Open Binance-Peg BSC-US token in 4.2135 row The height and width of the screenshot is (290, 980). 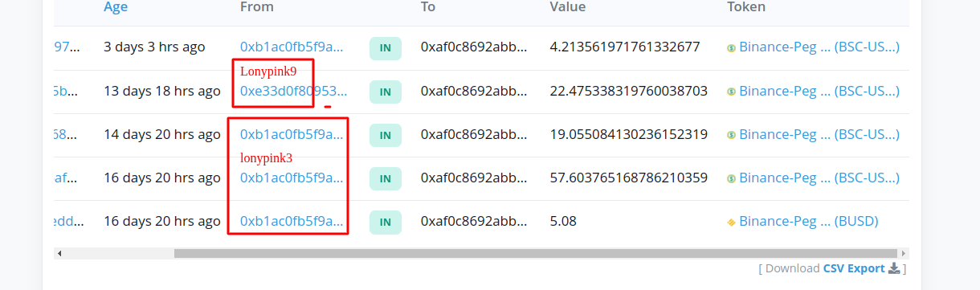point(819,47)
